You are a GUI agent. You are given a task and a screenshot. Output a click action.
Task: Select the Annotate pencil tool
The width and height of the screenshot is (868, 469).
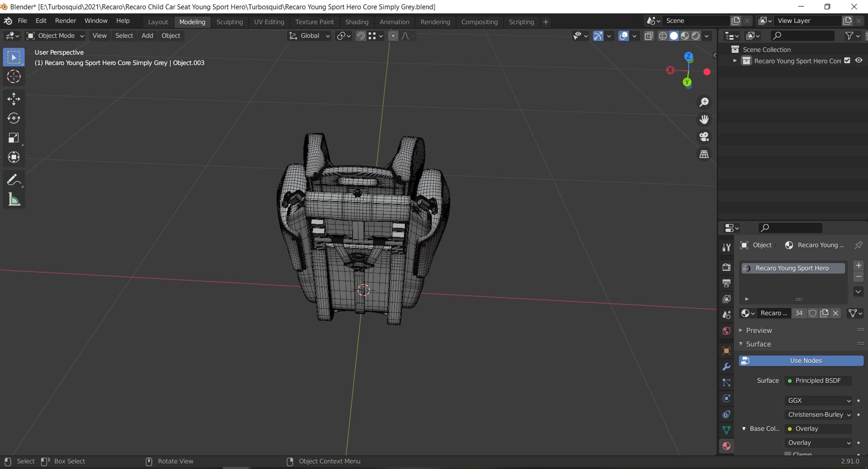(x=14, y=180)
